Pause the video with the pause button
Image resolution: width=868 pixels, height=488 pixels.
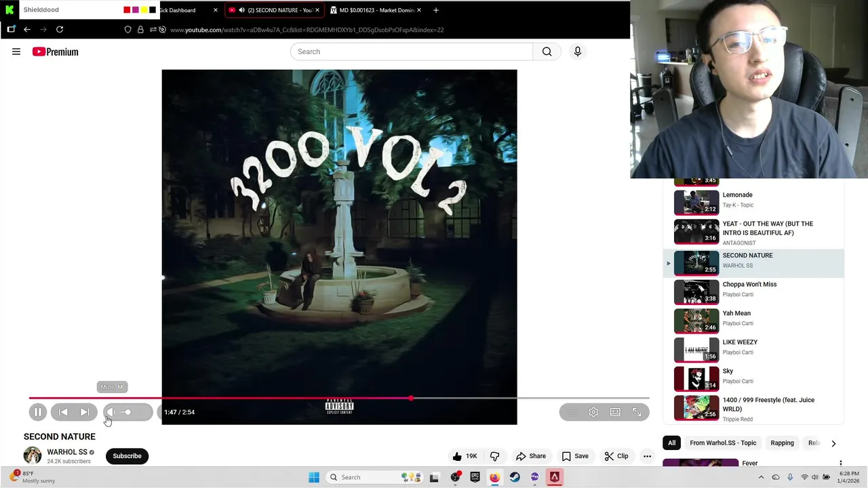(x=38, y=412)
